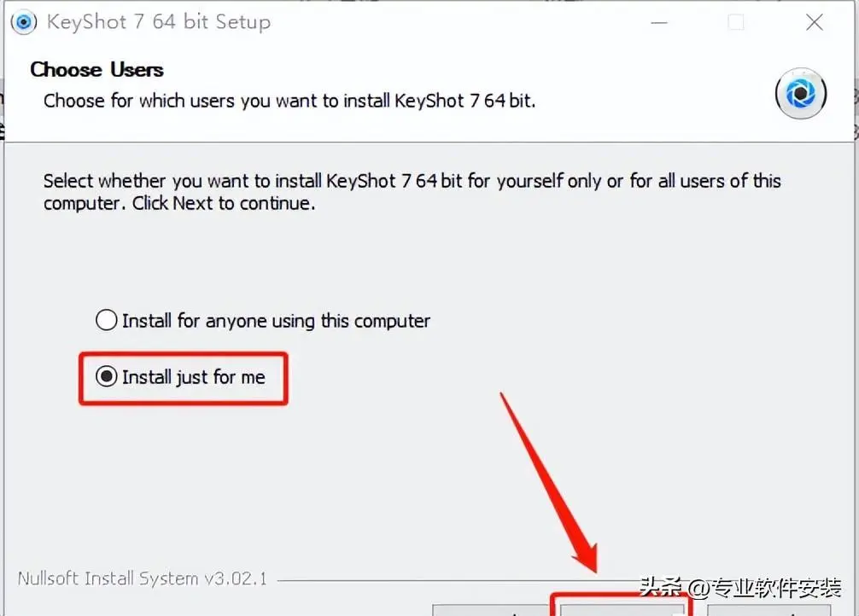Select the 'Install just for me' radio button
Image resolution: width=859 pixels, height=616 pixels.
(106, 377)
